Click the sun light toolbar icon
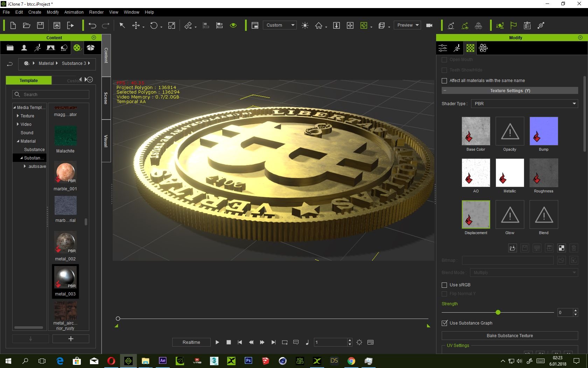Viewport: 588px width, 368px height. click(305, 25)
